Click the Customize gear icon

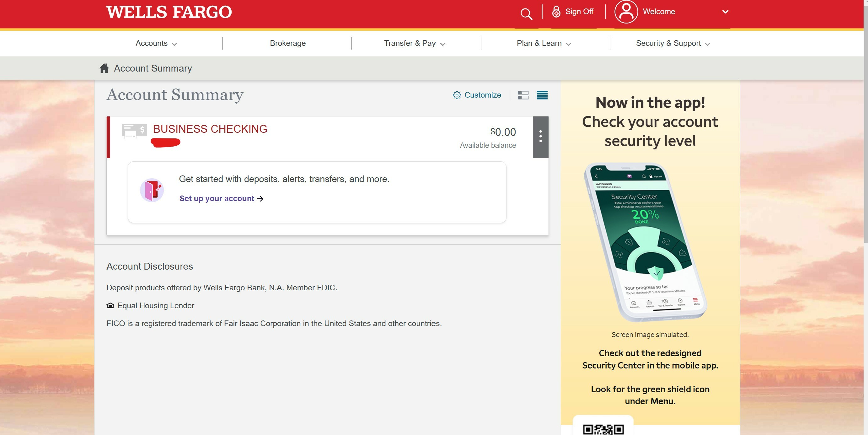pyautogui.click(x=457, y=95)
